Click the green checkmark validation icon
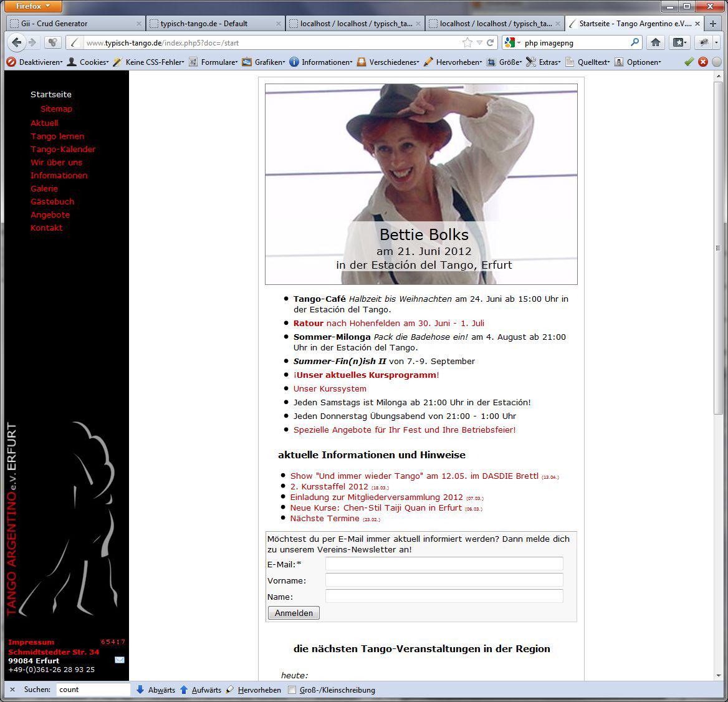 click(x=689, y=62)
